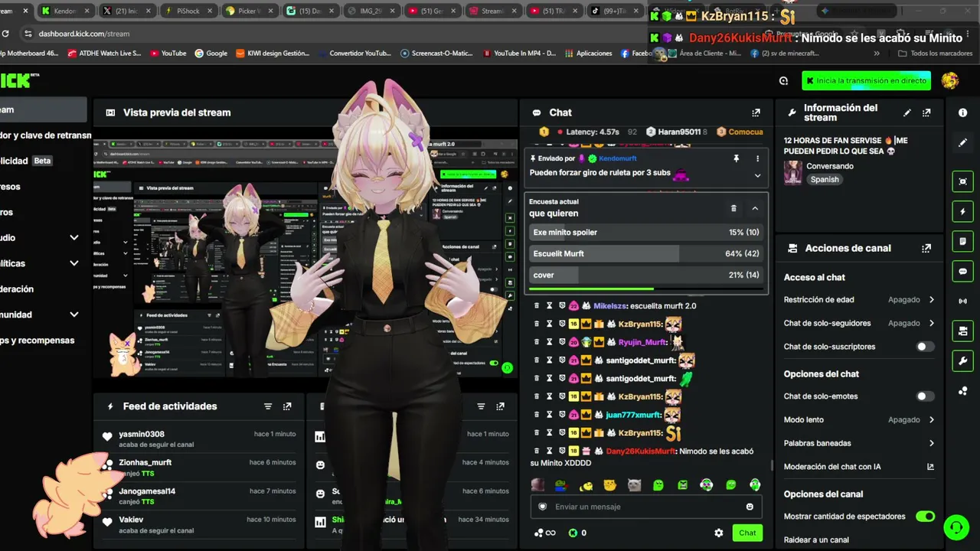
Task: Disable Mostrar cantidad de espectadores switch
Action: point(925,517)
